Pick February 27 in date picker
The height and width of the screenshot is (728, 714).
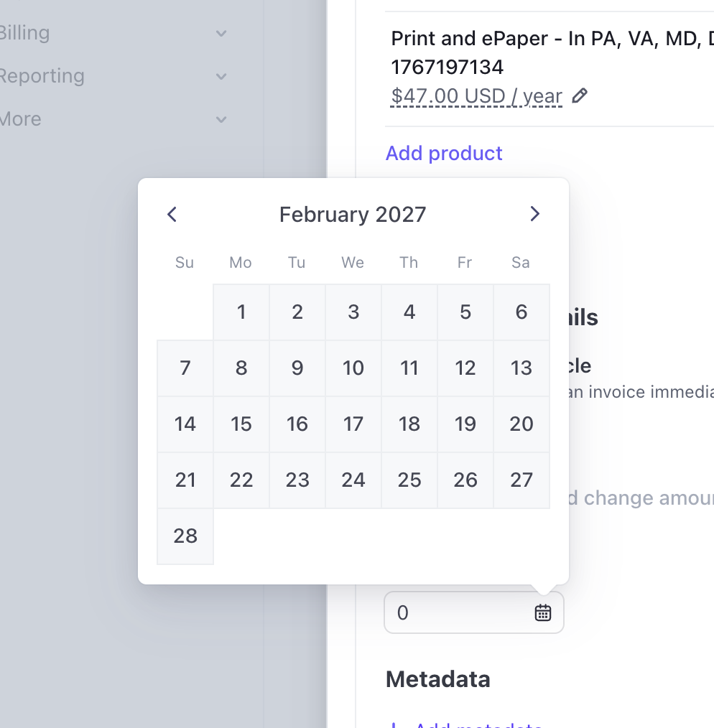(521, 480)
